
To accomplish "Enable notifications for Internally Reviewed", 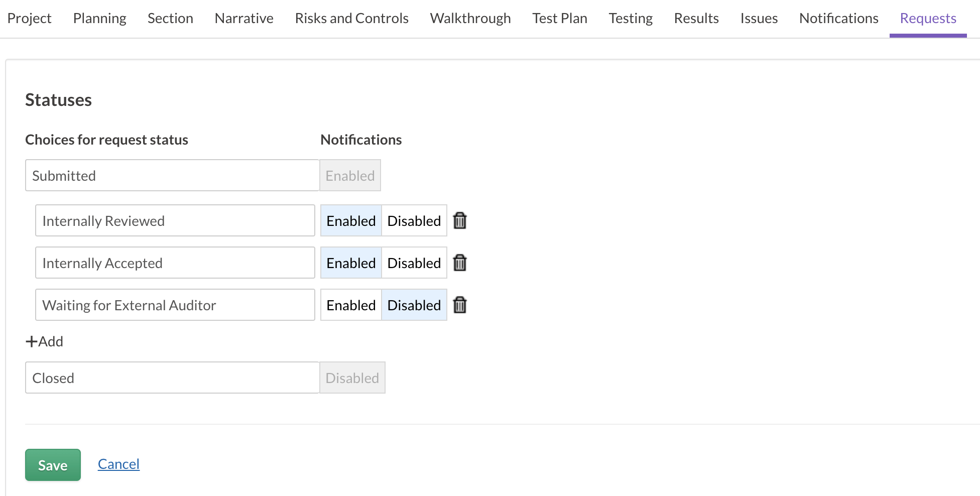I will 351,220.
